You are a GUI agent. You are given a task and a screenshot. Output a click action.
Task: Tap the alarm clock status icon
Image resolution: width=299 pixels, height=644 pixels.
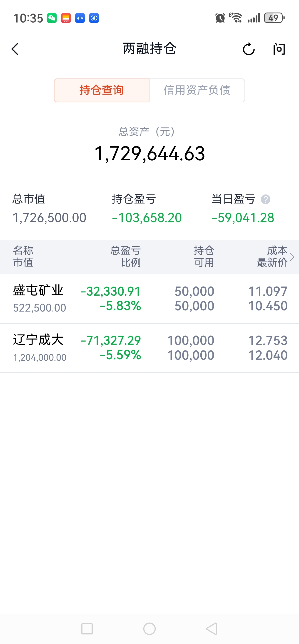coord(220,18)
